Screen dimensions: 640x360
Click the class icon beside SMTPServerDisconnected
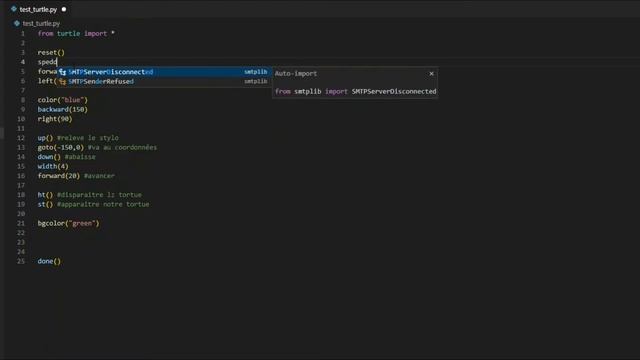tap(62, 72)
